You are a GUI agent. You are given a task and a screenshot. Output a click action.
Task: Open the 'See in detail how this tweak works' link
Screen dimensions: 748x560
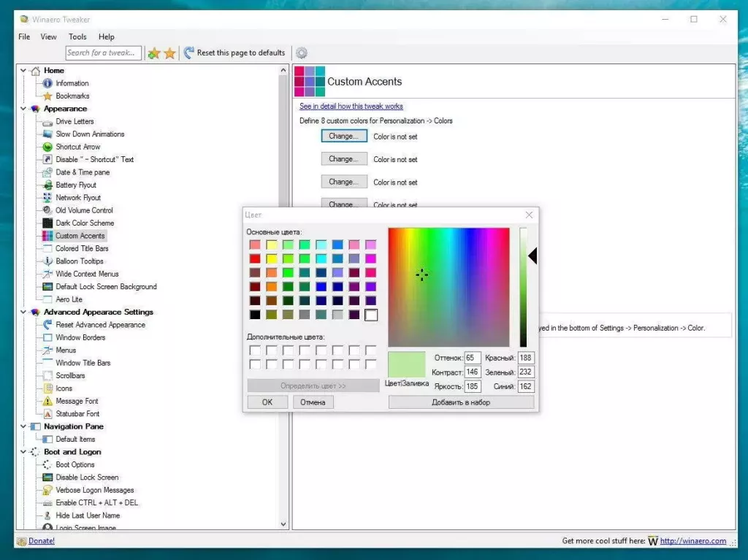tap(351, 106)
